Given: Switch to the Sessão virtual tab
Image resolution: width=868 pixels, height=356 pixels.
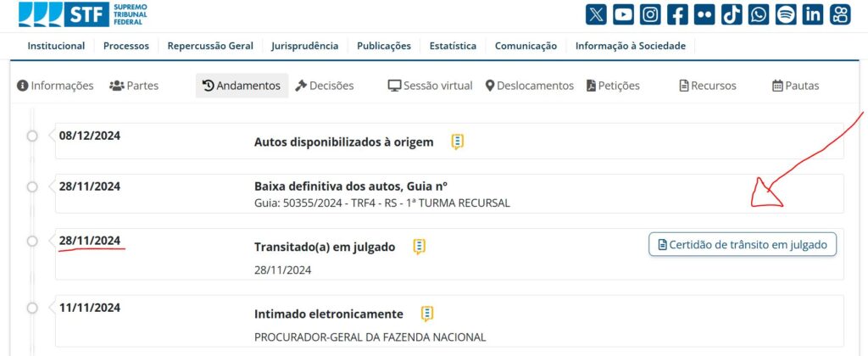Looking at the screenshot, I should pyautogui.click(x=430, y=86).
